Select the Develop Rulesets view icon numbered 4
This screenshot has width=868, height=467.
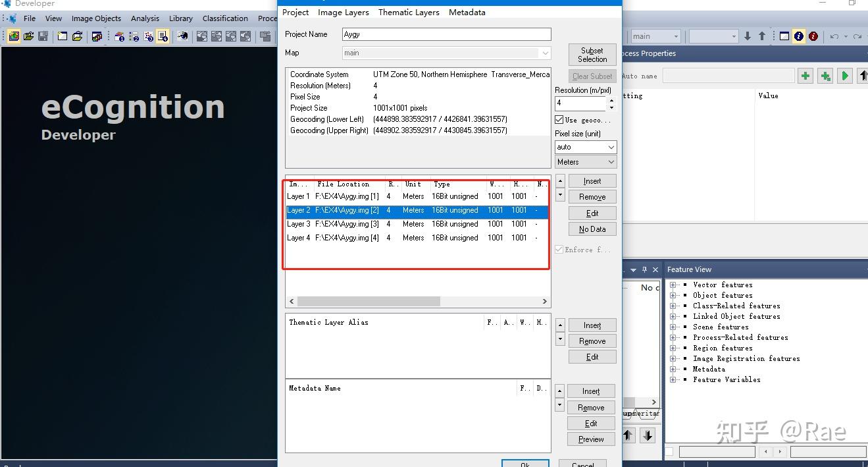[163, 36]
